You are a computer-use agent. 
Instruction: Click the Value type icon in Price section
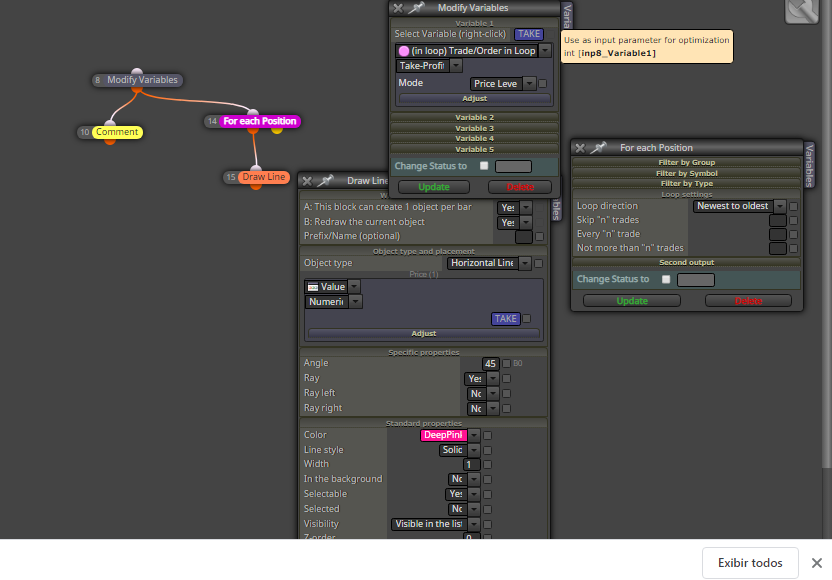pos(313,287)
